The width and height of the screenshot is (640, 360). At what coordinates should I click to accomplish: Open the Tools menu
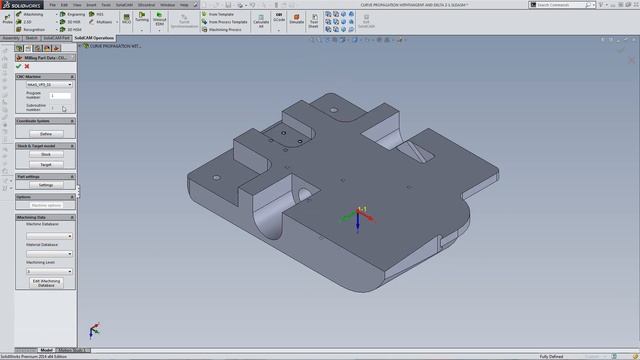[x=106, y=5]
